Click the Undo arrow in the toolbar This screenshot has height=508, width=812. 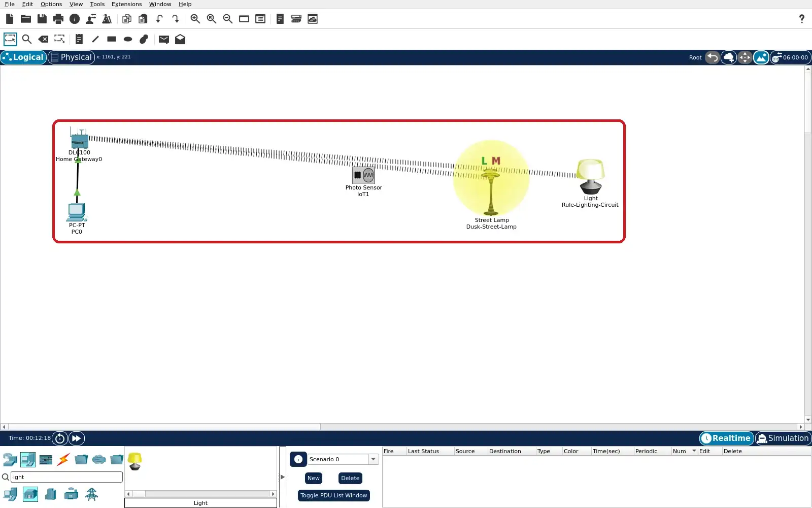pos(159,19)
